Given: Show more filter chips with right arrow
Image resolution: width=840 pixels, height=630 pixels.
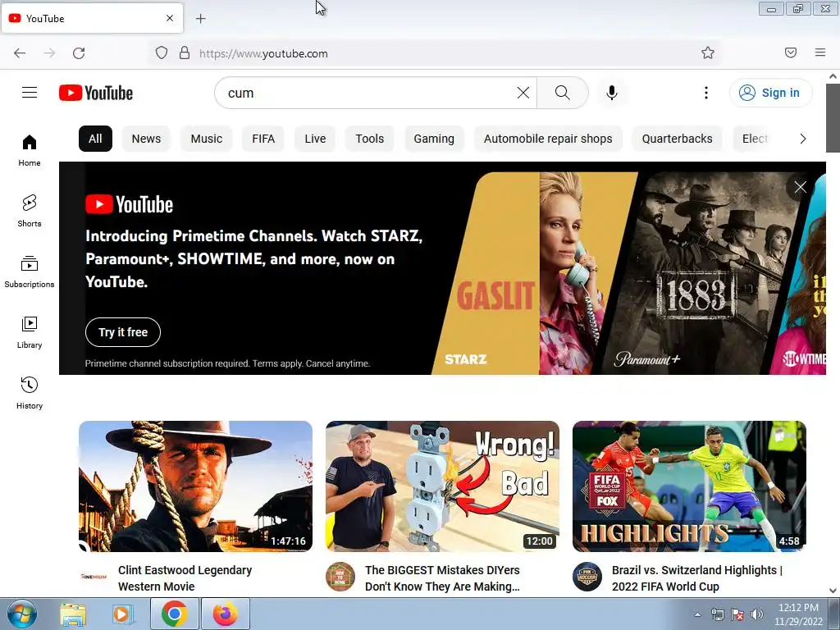Looking at the screenshot, I should click(x=802, y=139).
